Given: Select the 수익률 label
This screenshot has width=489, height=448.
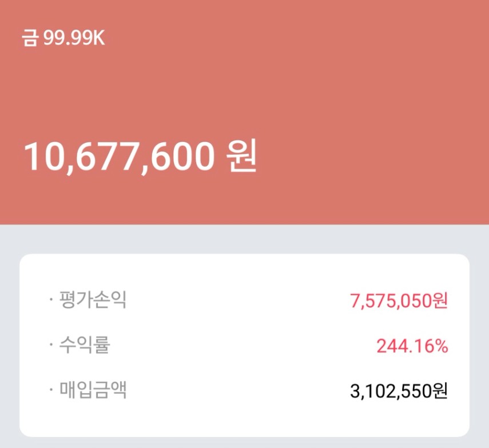Looking at the screenshot, I should (85, 345).
